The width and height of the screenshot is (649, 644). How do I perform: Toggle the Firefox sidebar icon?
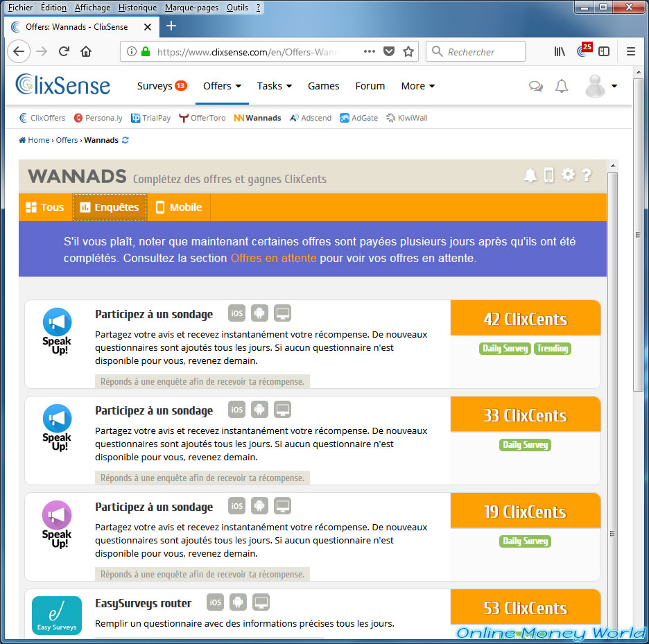[x=604, y=51]
